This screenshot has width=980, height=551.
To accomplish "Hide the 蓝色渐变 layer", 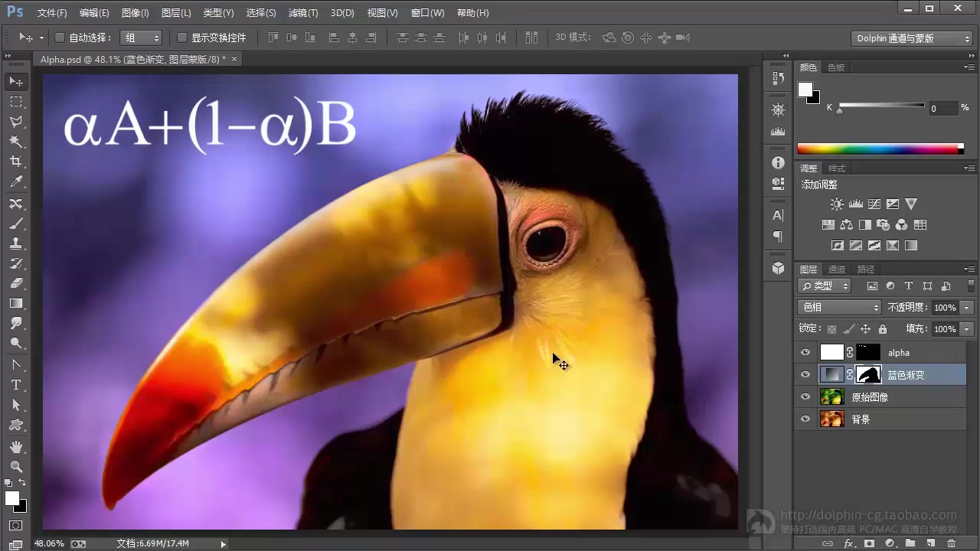I will 805,375.
